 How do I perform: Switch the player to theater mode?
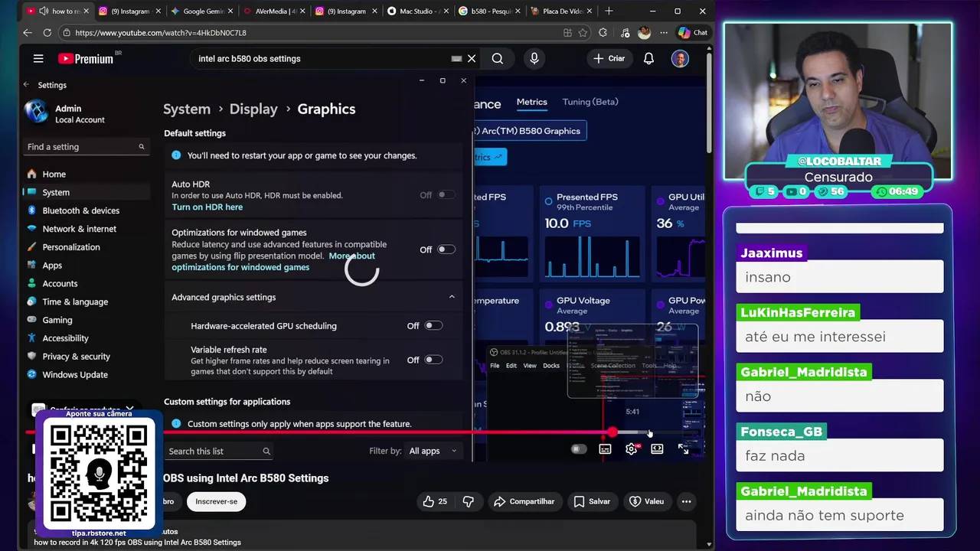click(657, 449)
